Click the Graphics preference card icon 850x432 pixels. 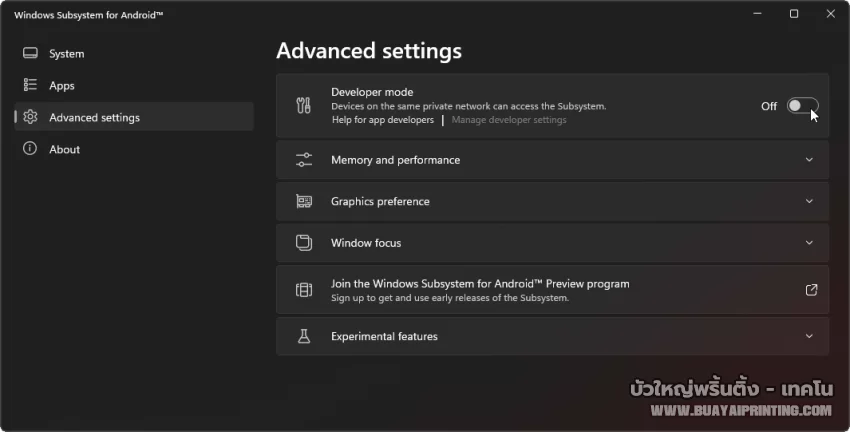(x=304, y=202)
